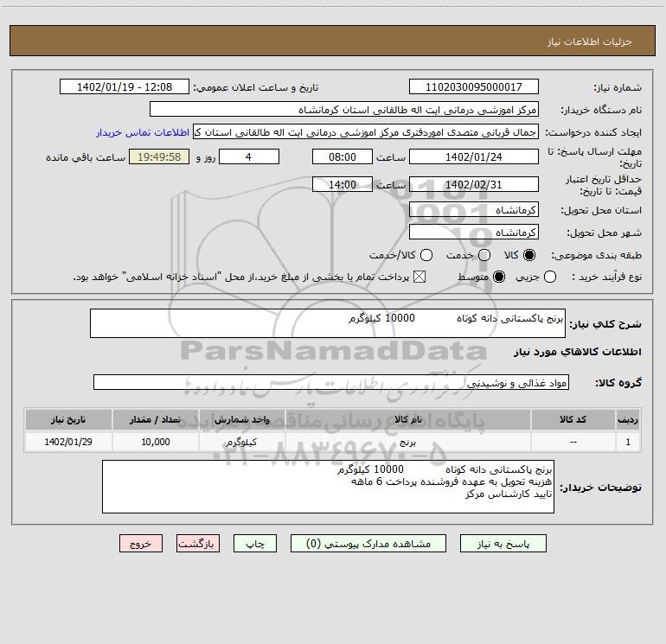
Task: Click the validity time field 14:00
Action: [343, 184]
